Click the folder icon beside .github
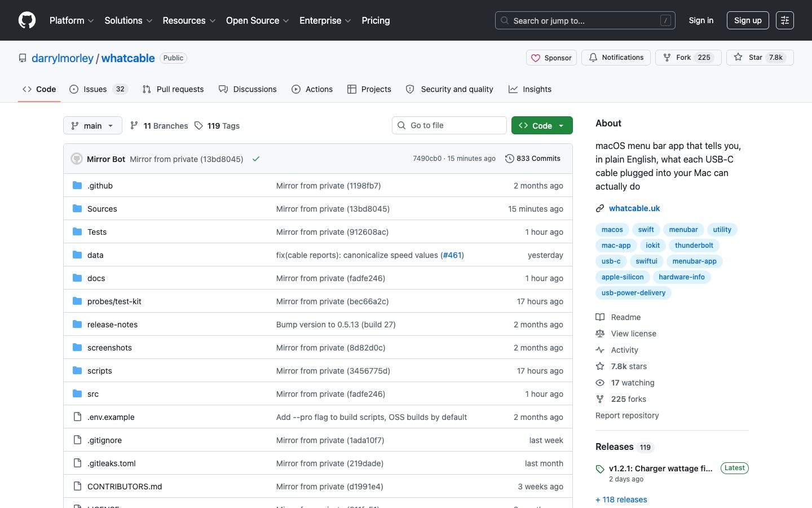Viewport: 812px width, 508px height. click(77, 185)
